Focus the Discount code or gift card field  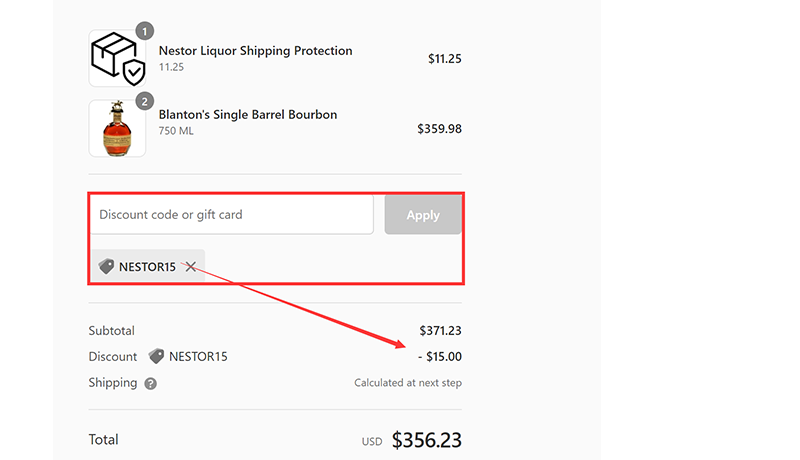coord(231,215)
